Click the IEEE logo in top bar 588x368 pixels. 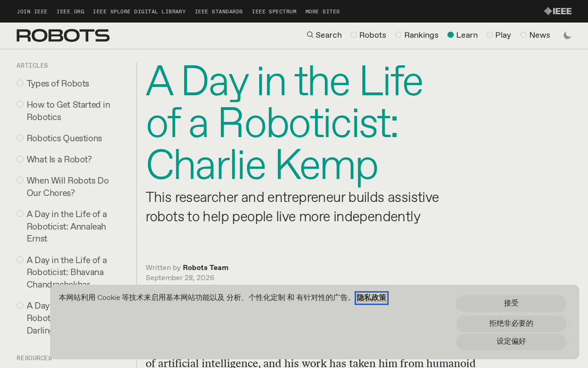[558, 11]
